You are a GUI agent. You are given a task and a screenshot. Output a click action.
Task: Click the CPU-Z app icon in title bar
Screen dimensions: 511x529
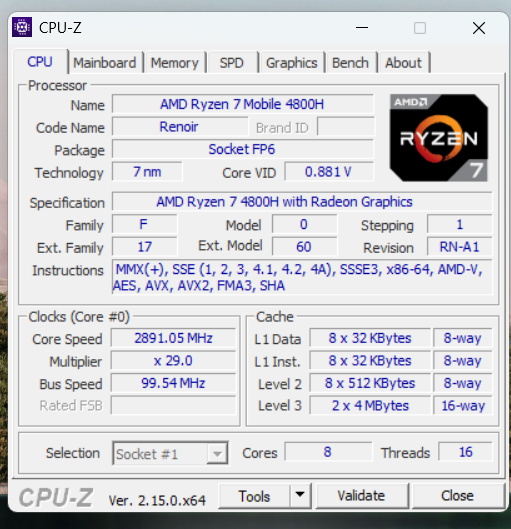point(22,27)
